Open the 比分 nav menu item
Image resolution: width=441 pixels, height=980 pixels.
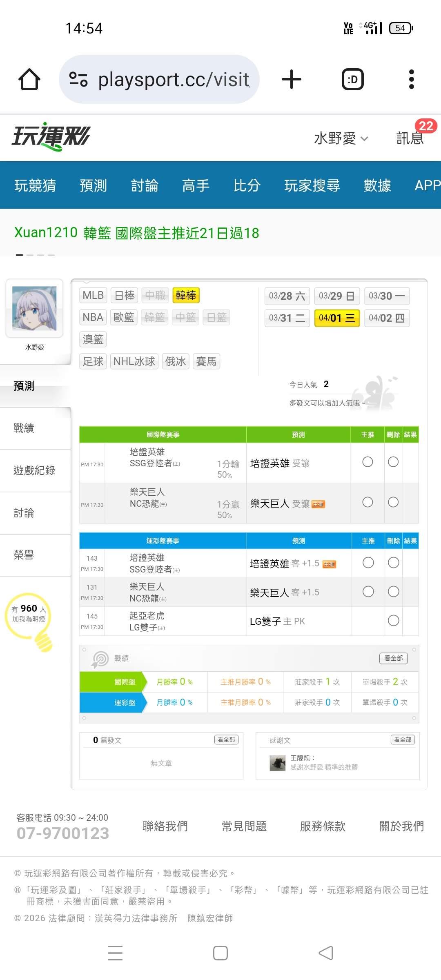[x=247, y=185]
